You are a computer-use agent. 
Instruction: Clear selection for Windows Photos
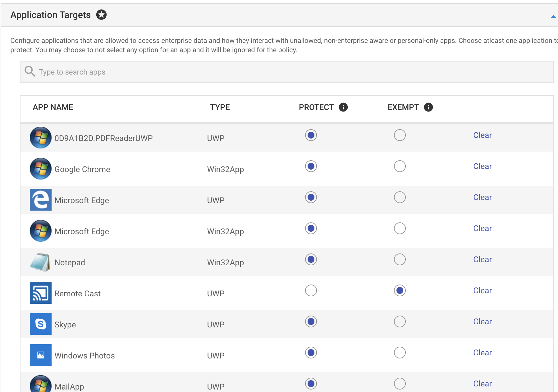[x=483, y=353]
